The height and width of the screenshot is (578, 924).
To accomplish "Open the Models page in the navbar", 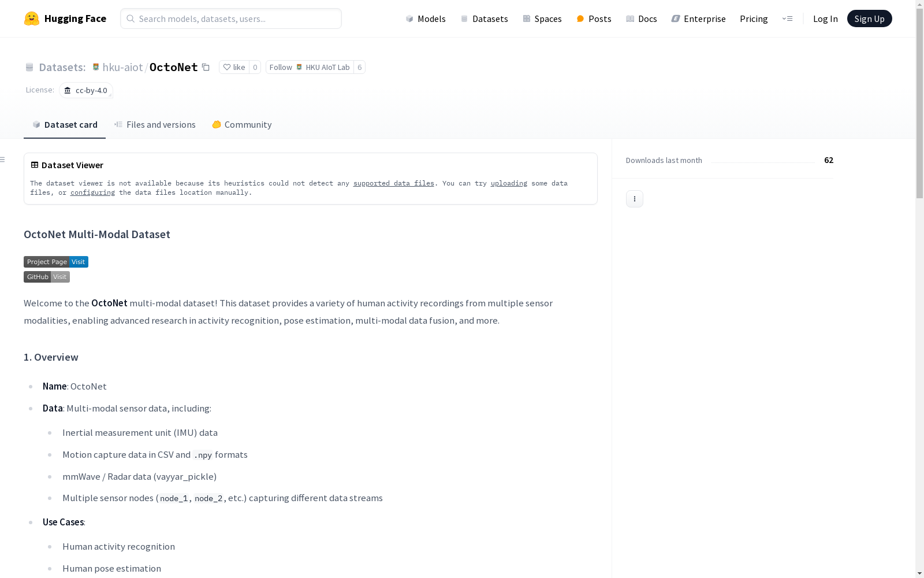I will tap(426, 18).
